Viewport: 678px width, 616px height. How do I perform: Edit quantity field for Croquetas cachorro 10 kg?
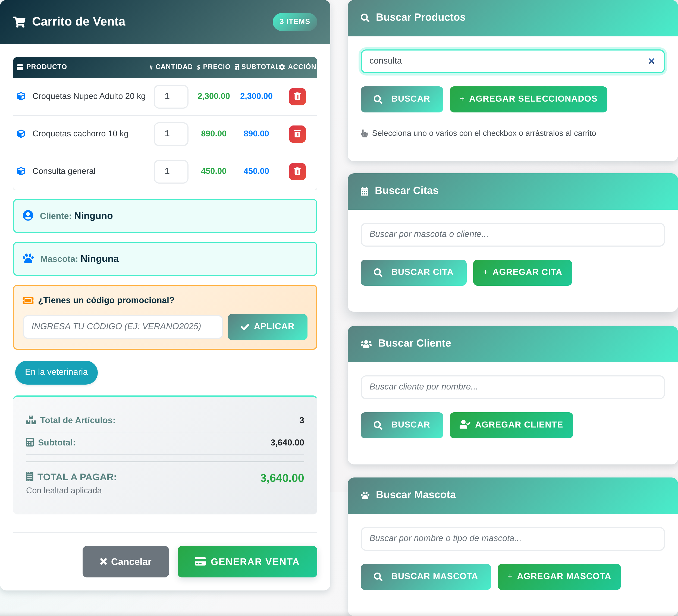click(x=171, y=134)
